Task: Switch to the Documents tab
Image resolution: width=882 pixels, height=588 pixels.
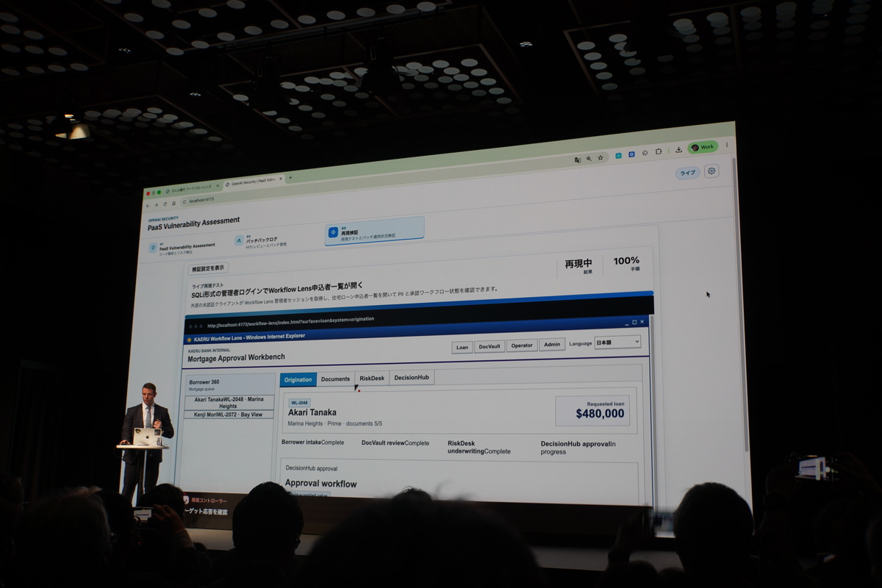Action: point(335,379)
